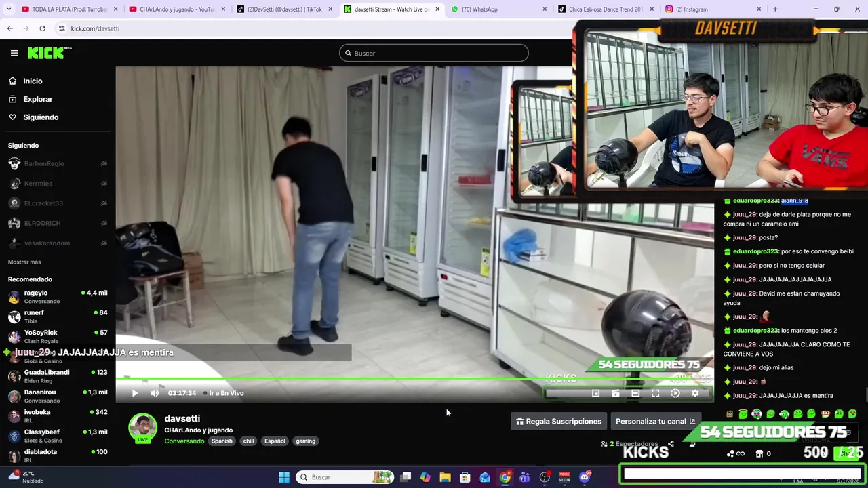This screenshot has width=868, height=488.
Task: Open BarbonRegio followed channel
Action: coord(57,164)
